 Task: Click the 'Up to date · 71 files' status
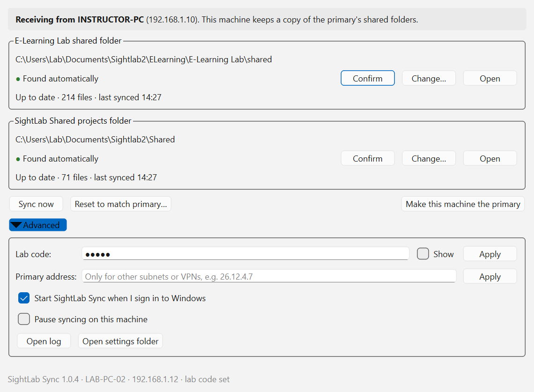(x=86, y=178)
